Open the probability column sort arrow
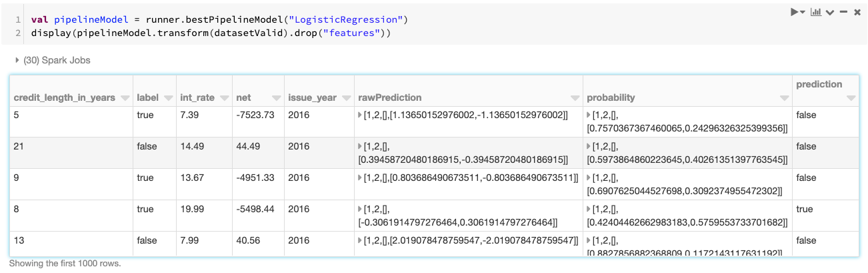The image size is (868, 273). tap(785, 98)
